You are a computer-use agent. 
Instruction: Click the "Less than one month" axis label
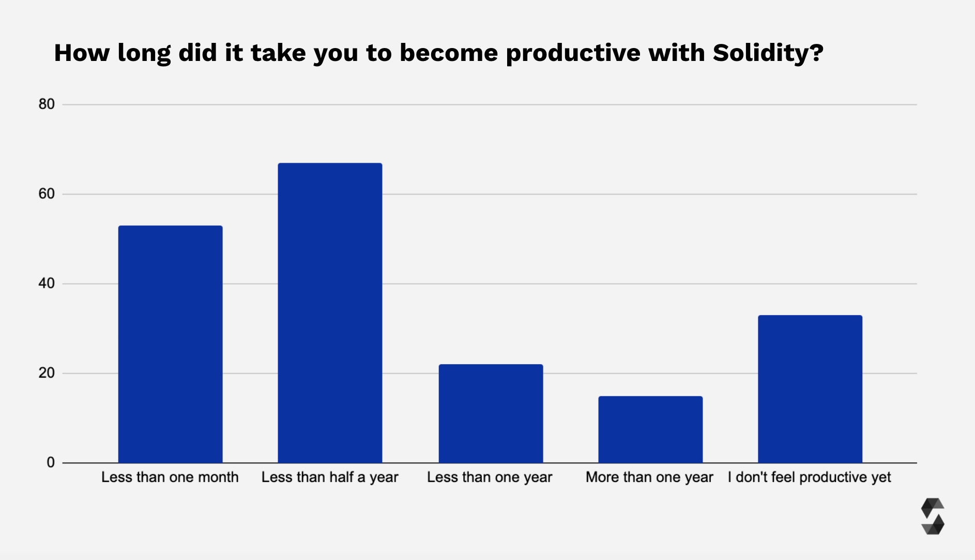[170, 477]
